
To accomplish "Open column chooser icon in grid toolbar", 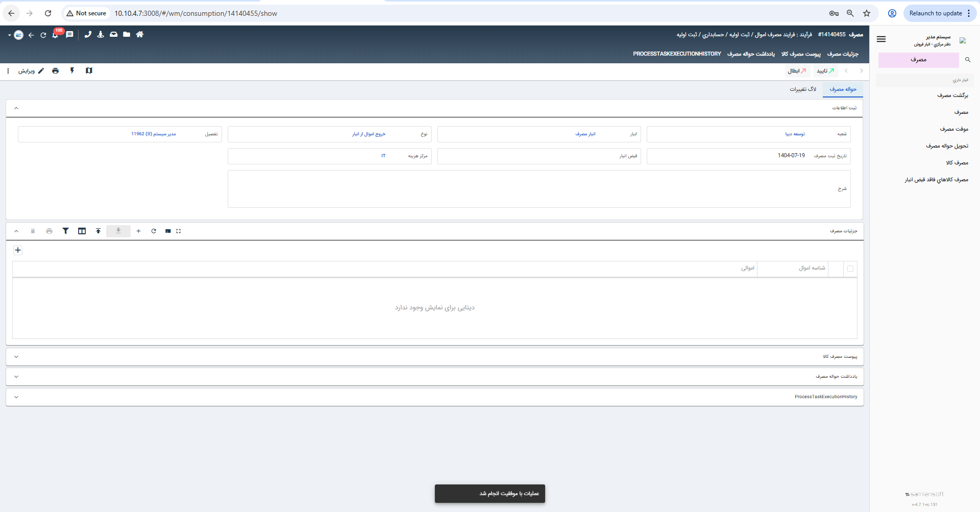I will pos(82,231).
